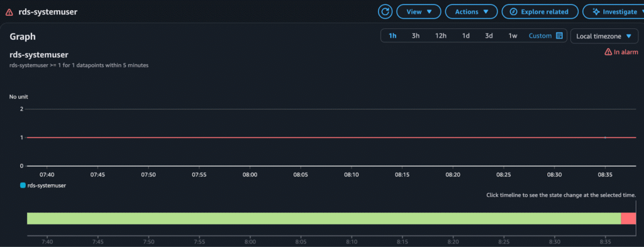Click the green OK segment of state timeline
The image size is (644, 247).
(324, 219)
